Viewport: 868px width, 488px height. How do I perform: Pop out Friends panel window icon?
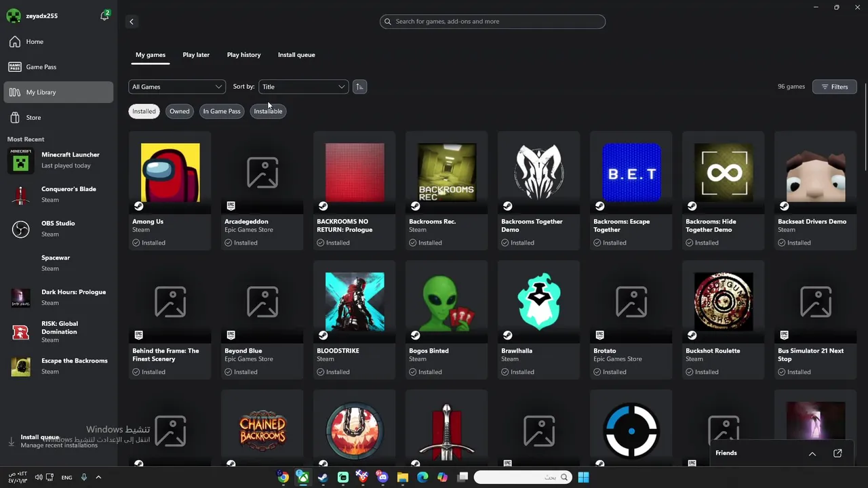[837, 453]
